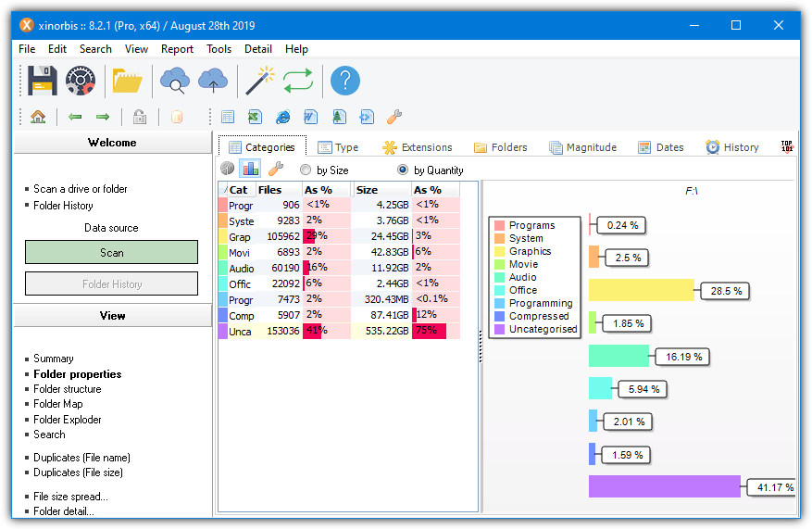Image resolution: width=812 pixels, height=529 pixels.
Task: Open 'Scan a drive or folder' link
Action: point(81,189)
